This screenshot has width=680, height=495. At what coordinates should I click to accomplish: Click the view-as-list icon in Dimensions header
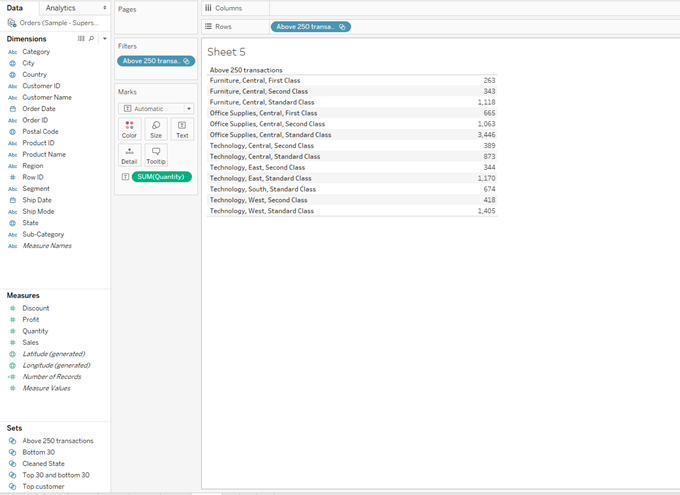pyautogui.click(x=81, y=39)
